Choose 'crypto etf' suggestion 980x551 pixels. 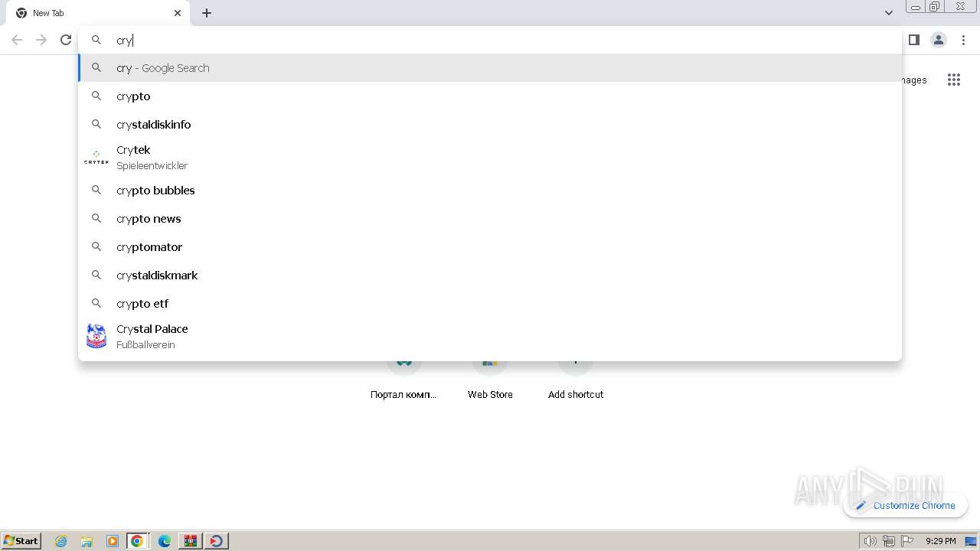(490, 304)
